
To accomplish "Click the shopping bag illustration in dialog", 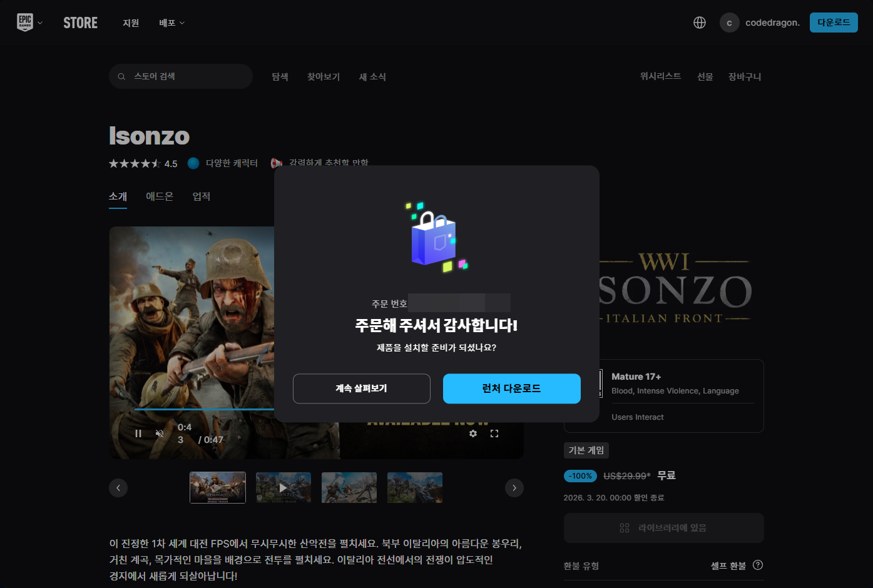I will (x=436, y=238).
